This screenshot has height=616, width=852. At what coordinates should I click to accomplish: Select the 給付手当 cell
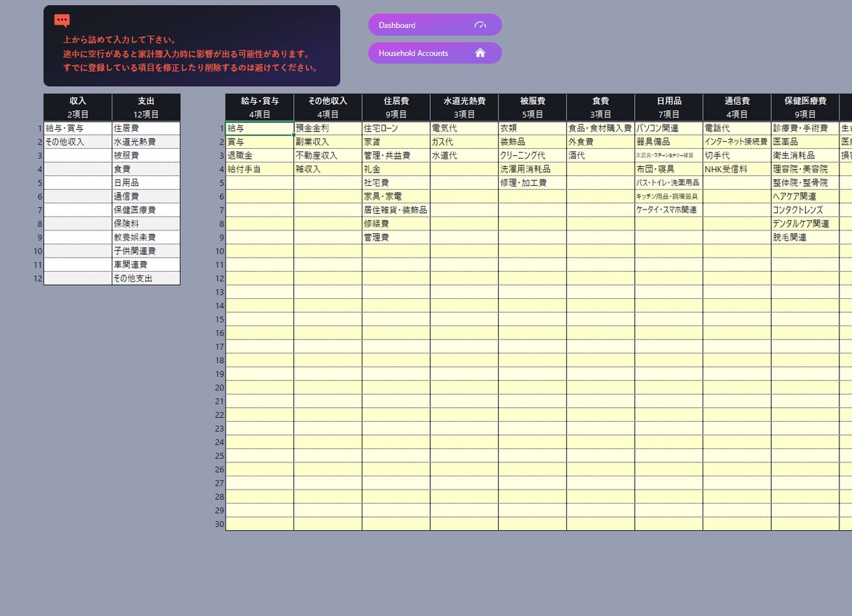click(260, 169)
